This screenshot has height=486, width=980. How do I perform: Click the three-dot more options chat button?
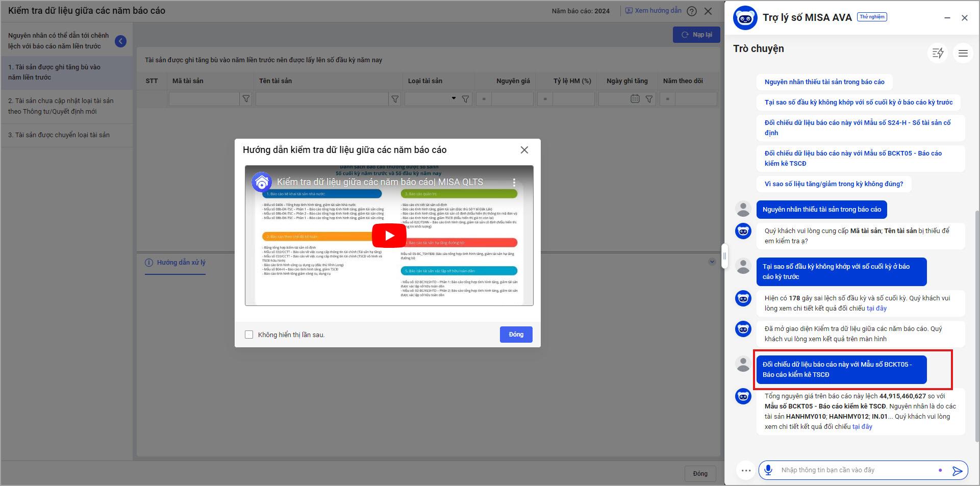point(746,471)
